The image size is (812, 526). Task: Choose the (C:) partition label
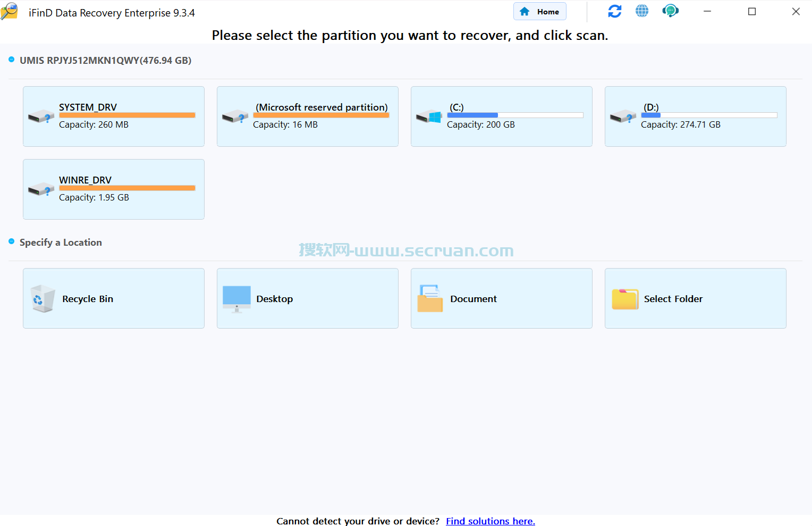coord(456,107)
